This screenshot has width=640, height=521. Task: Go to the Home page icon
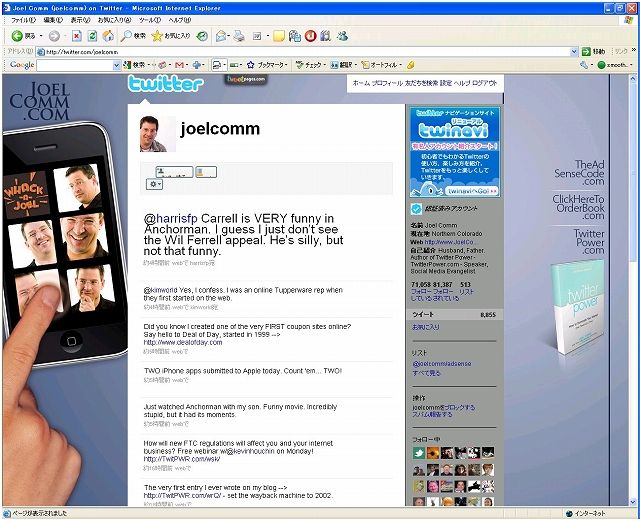click(x=108, y=36)
